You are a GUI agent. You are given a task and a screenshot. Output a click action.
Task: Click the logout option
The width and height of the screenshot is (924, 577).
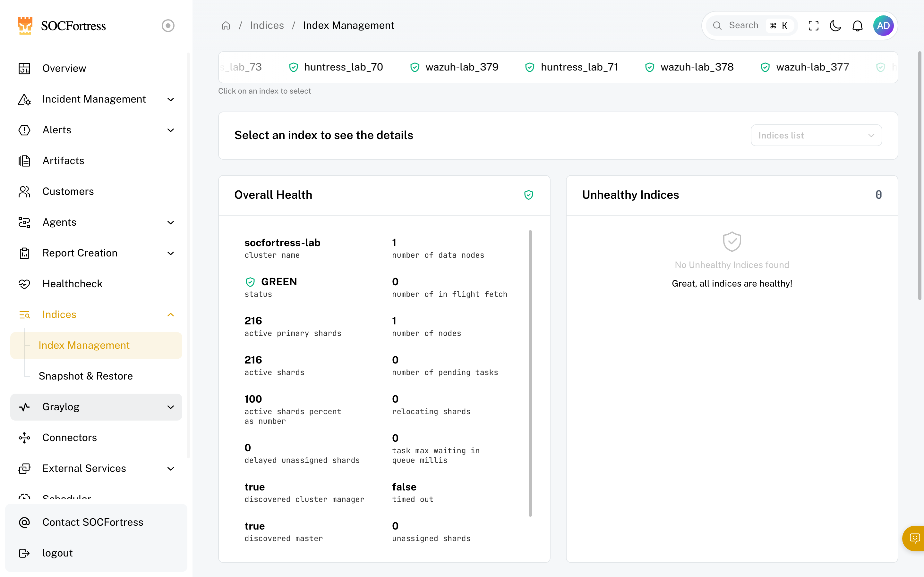click(x=57, y=553)
